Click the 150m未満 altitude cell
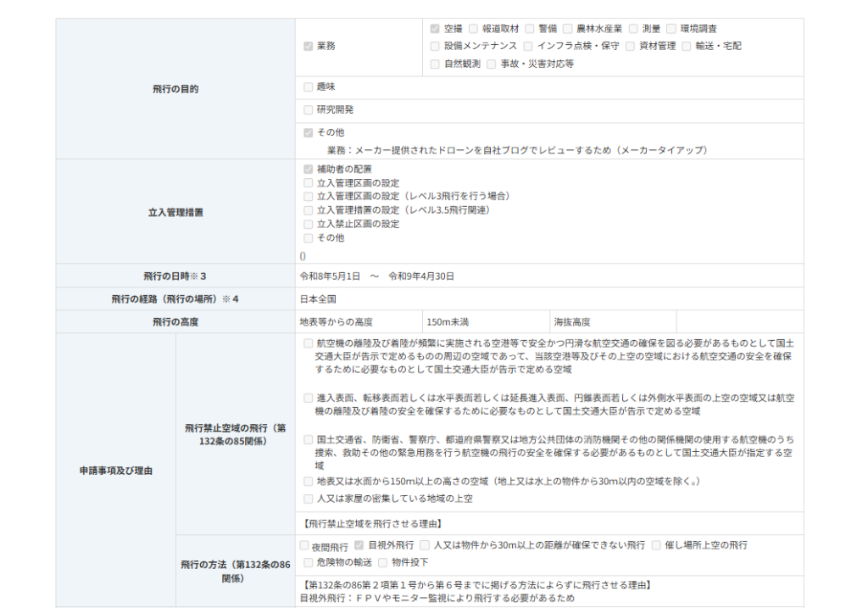 point(485,322)
